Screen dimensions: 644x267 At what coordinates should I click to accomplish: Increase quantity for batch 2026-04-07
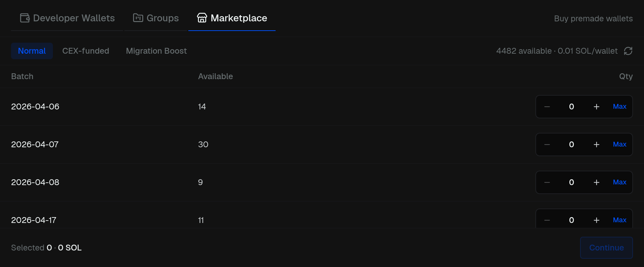597,145
